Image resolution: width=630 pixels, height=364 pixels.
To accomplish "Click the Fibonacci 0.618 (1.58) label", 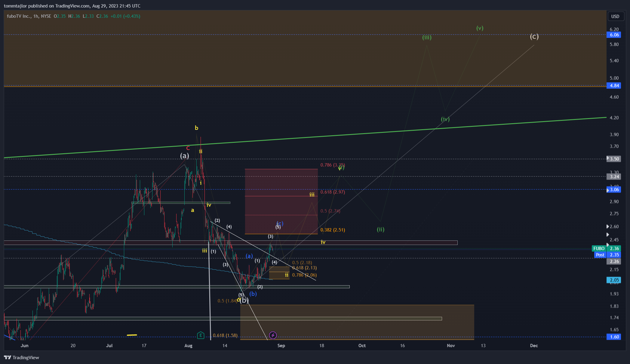I will [225, 335].
